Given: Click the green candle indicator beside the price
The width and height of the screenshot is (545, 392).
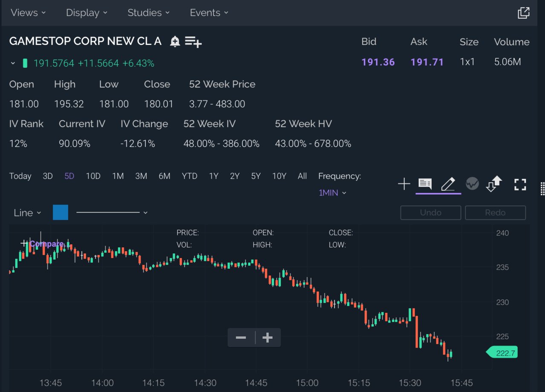Looking at the screenshot, I should (25, 63).
